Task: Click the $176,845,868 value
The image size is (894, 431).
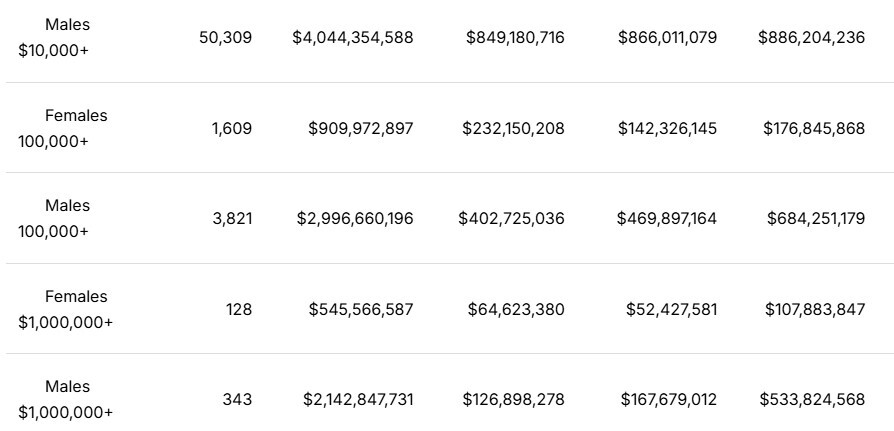Action: (814, 128)
